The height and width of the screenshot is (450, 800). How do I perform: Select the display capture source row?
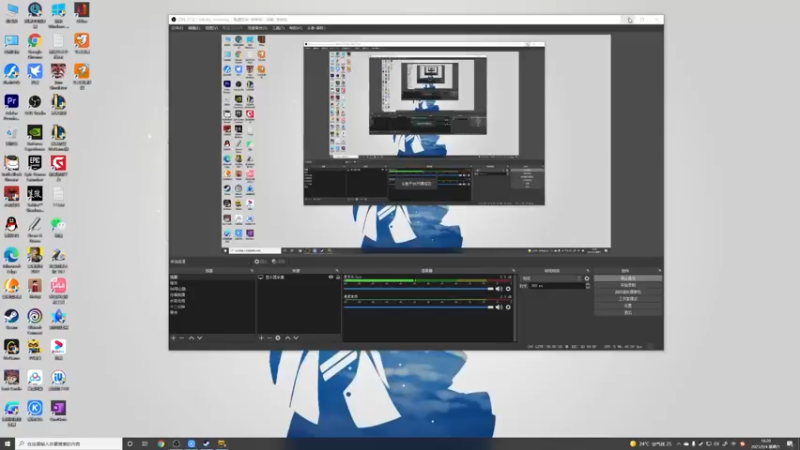click(x=299, y=277)
